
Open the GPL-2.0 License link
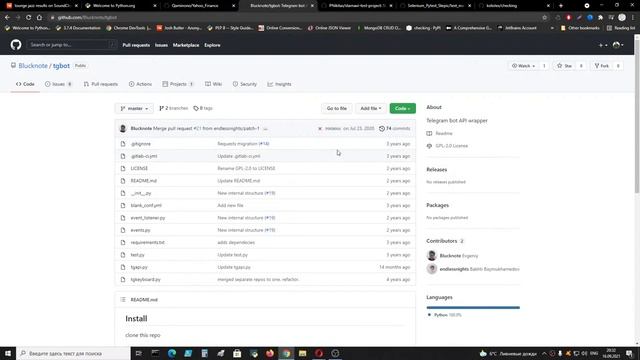pos(451,146)
